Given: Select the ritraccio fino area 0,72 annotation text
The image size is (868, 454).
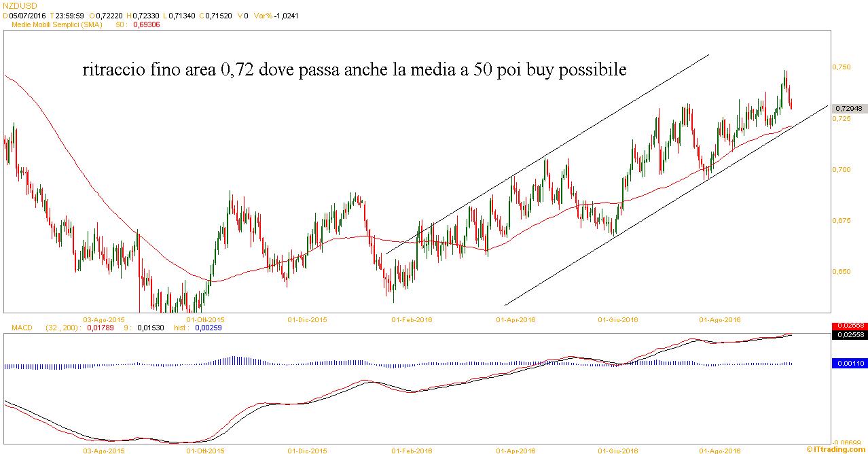Looking at the screenshot, I should [355, 70].
